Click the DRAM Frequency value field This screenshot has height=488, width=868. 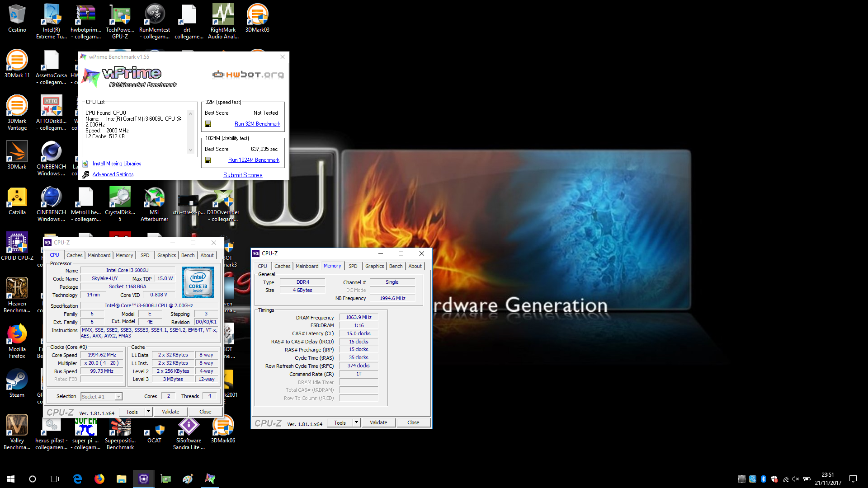[359, 317]
